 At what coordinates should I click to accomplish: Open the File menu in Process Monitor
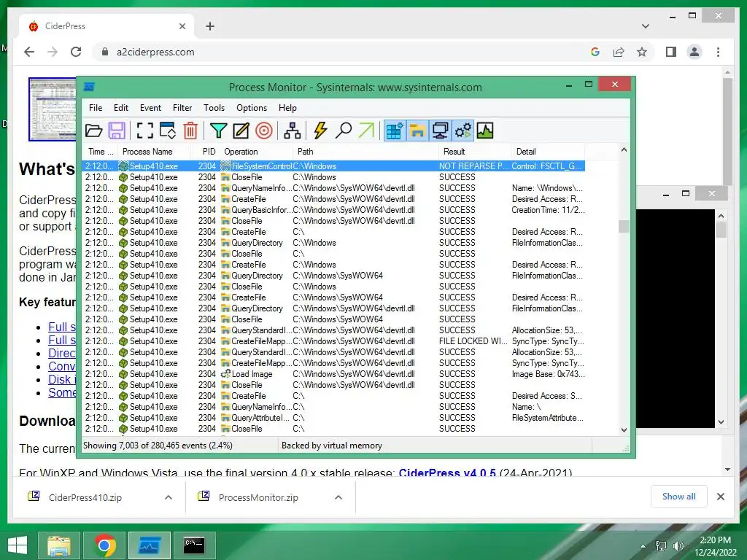[96, 108]
